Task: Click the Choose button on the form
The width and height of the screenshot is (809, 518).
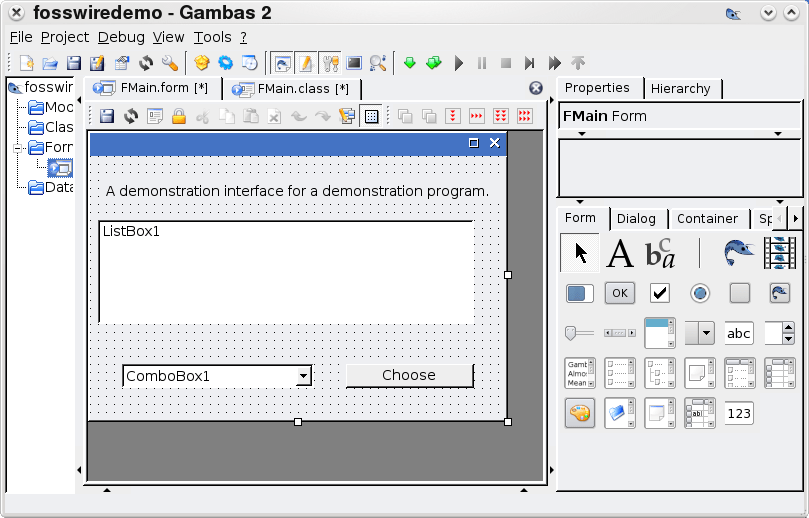Action: coord(409,375)
